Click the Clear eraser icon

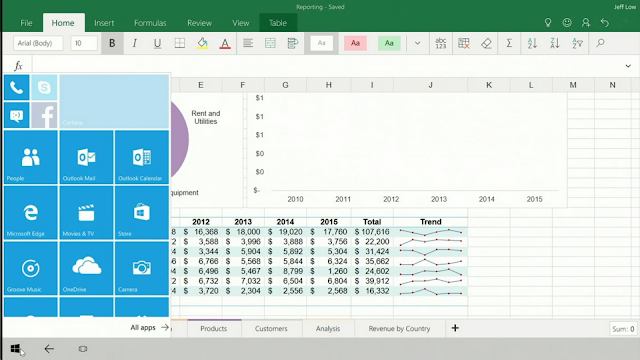pos(486,43)
